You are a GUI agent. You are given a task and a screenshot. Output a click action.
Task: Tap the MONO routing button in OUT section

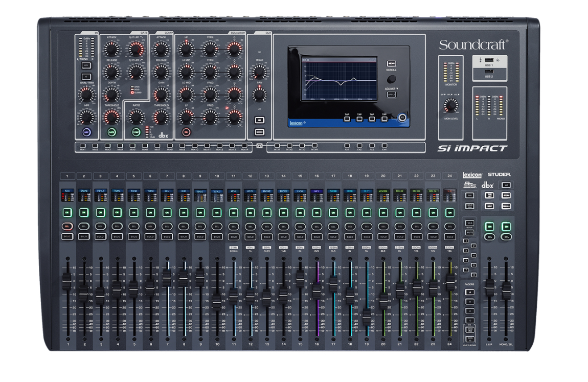point(259,132)
